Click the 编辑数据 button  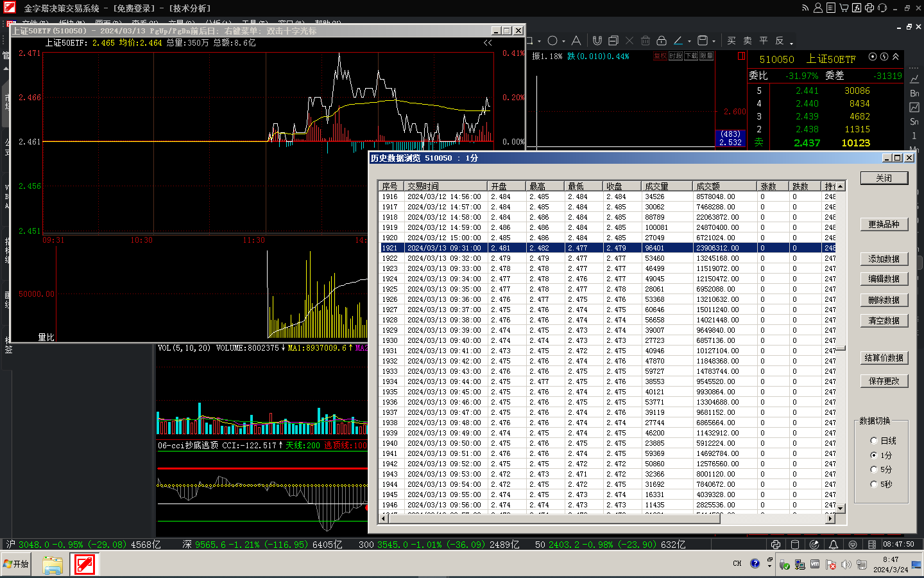(x=884, y=279)
